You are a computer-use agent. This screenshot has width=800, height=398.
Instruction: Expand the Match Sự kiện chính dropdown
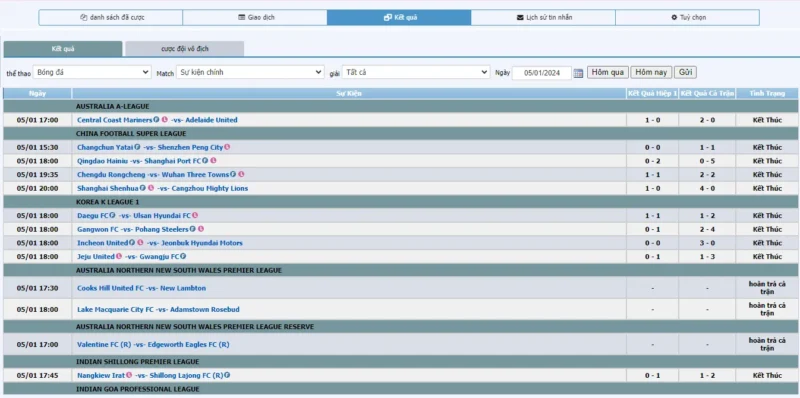[x=250, y=72]
